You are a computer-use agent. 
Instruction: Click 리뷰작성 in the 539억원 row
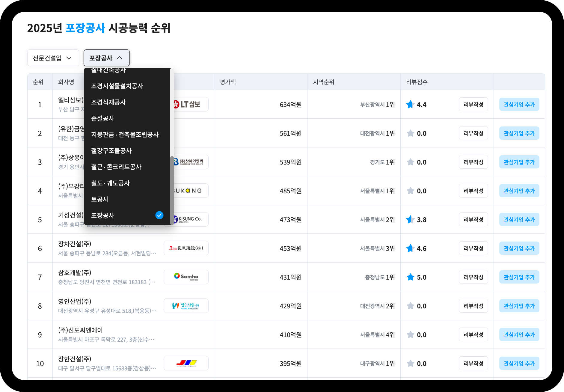pyautogui.click(x=473, y=162)
